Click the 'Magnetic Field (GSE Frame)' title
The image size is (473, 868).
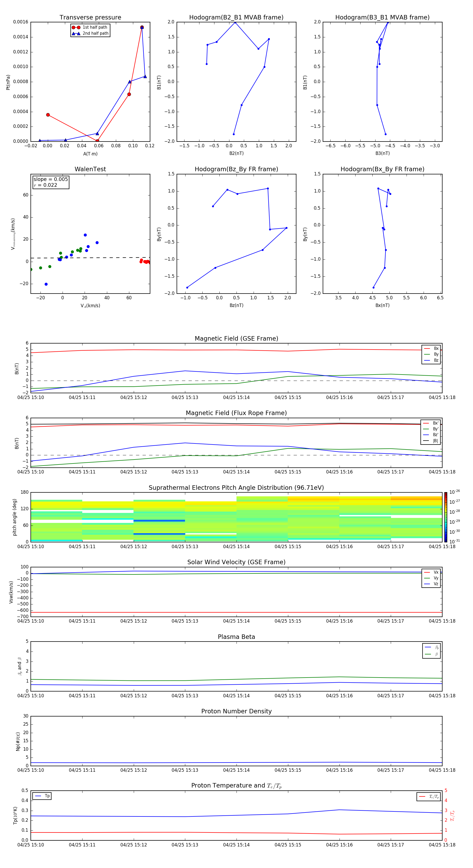[x=236, y=339]
